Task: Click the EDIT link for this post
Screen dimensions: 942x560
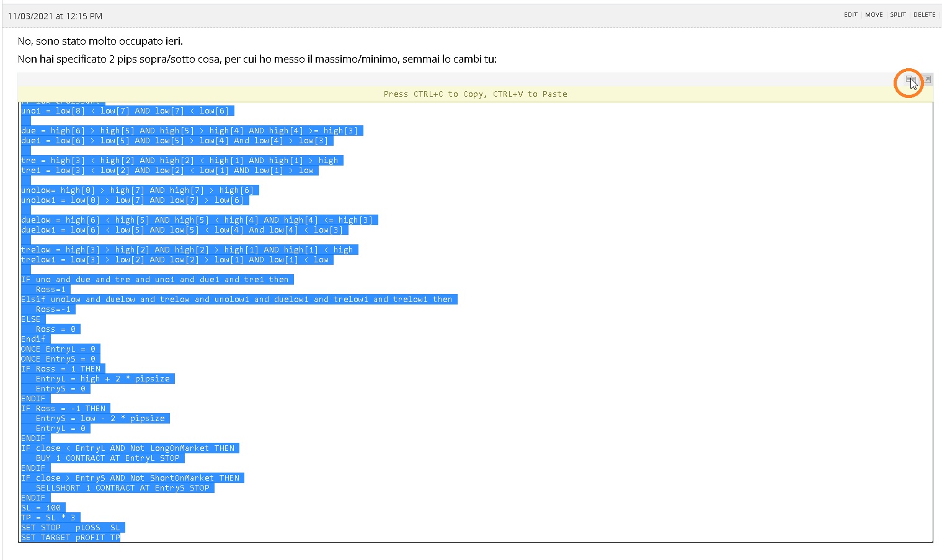Action: click(x=850, y=15)
